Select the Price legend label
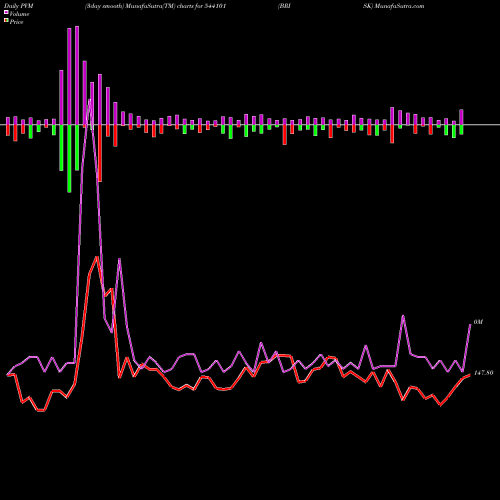Image resolution: width=500 pixels, height=500 pixels. (x=16, y=22)
